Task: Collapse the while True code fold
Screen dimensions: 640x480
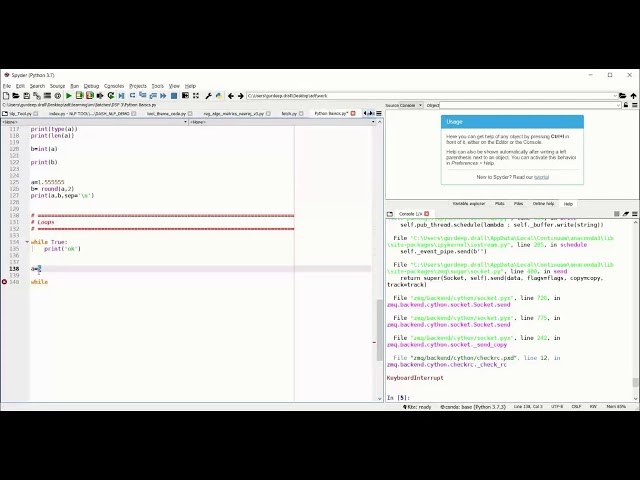Action: (27, 242)
